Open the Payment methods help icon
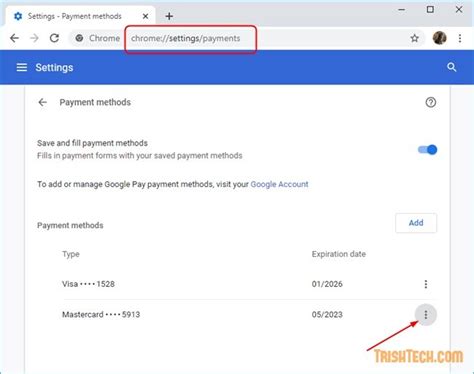Image resolution: width=474 pixels, height=374 pixels. pyautogui.click(x=431, y=102)
